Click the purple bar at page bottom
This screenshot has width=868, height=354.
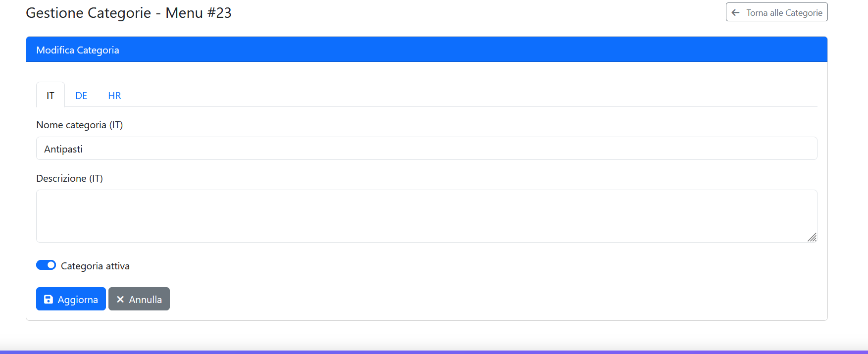coord(434,352)
